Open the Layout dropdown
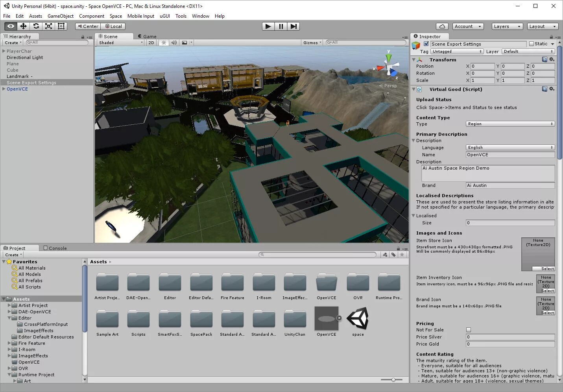563x392 pixels. pyautogui.click(x=543, y=26)
